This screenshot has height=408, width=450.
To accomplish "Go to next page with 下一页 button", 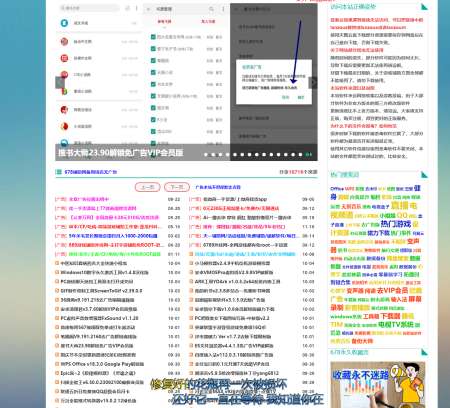I will click(x=177, y=187).
